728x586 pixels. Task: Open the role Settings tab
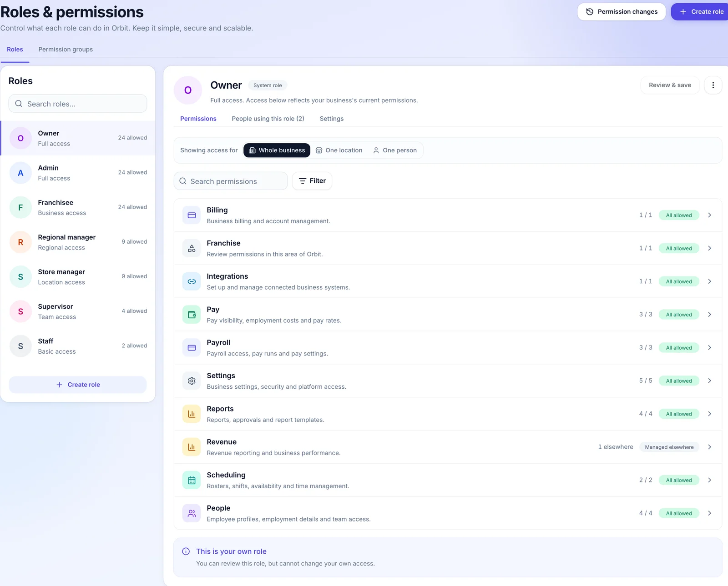pyautogui.click(x=332, y=119)
